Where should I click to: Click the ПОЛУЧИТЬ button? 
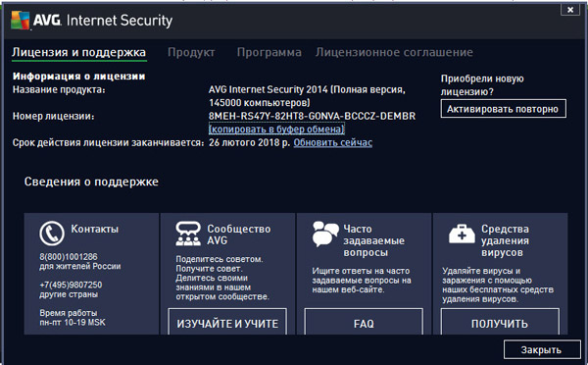pos(500,322)
